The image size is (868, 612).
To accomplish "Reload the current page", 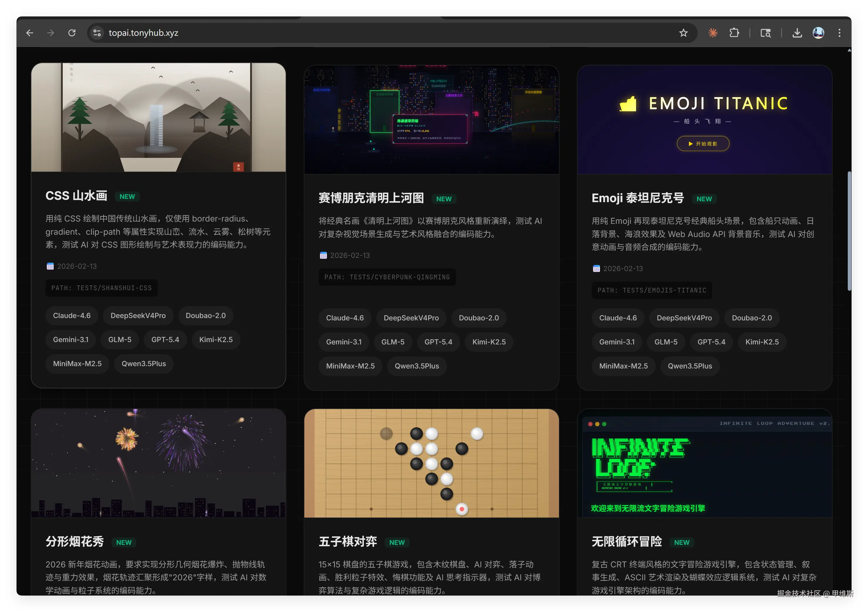I will pos(72,33).
